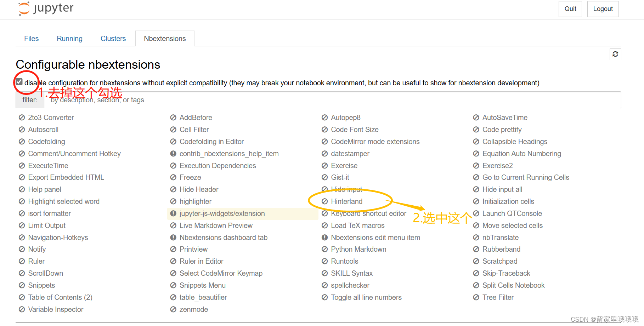Click the warning icon beside Nbextensions edit menu item
This screenshot has width=644, height=326.
coord(325,238)
